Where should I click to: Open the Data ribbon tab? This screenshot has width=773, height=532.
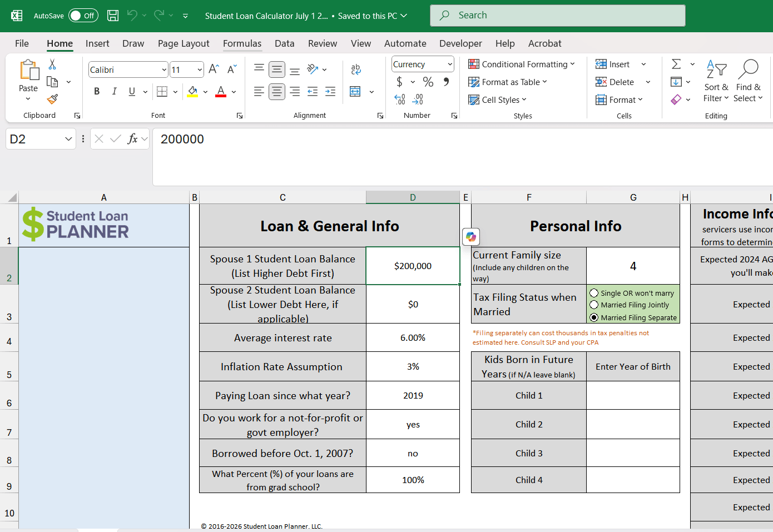pos(285,43)
